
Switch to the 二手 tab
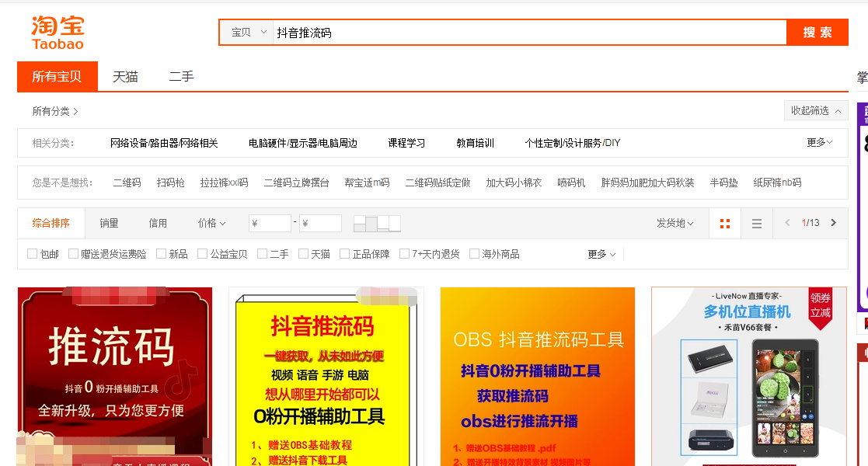coord(181,76)
